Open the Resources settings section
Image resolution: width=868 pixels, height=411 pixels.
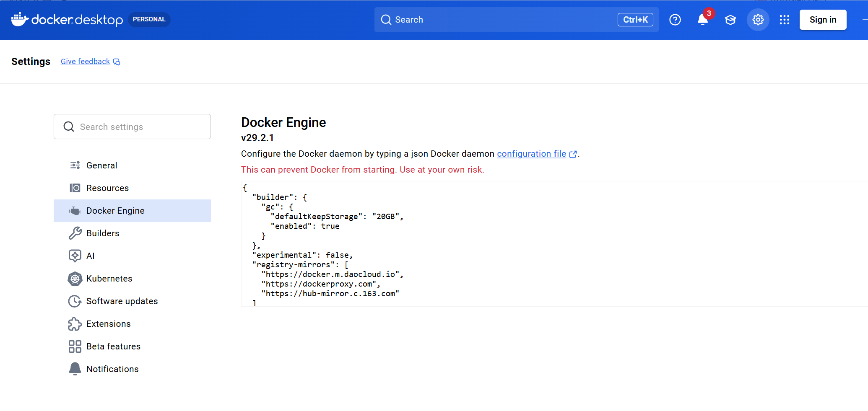[x=132, y=188]
